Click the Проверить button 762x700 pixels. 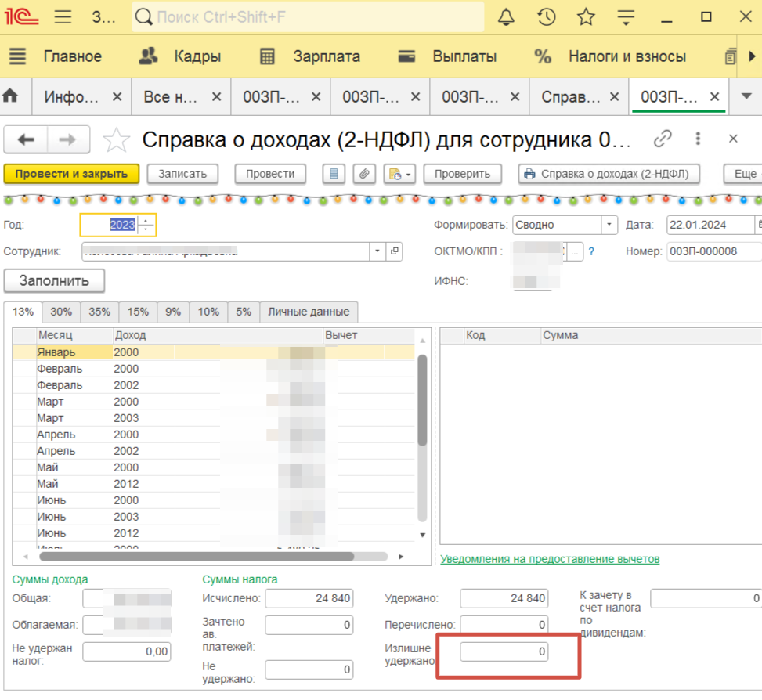[x=463, y=174]
